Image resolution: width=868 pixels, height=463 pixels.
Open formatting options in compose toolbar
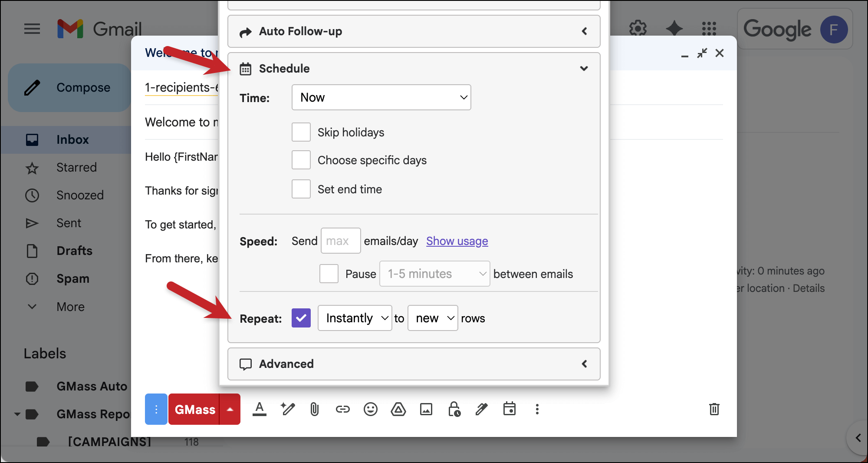coord(260,409)
